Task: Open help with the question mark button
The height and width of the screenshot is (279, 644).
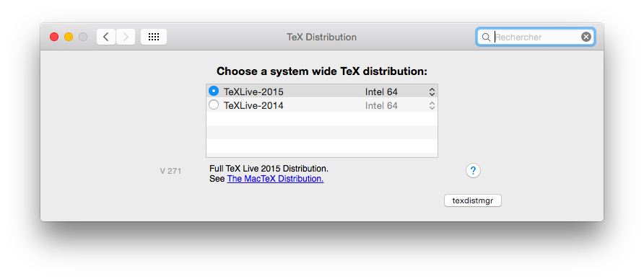Action: pyautogui.click(x=473, y=170)
